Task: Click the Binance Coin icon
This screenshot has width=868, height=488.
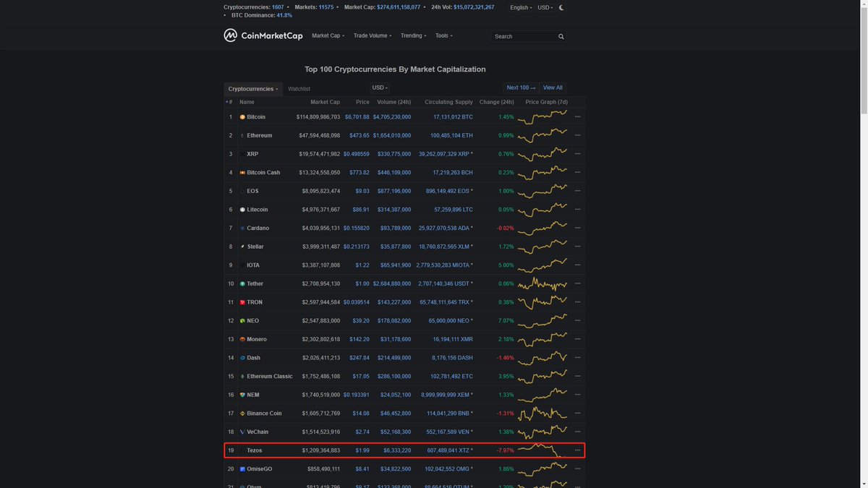Action: coord(242,414)
